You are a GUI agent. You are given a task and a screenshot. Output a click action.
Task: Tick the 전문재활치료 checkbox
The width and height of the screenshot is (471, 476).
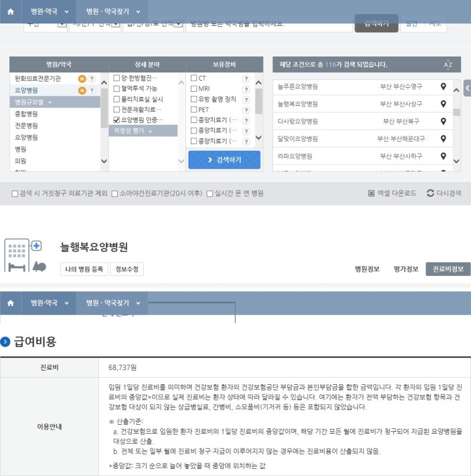point(117,109)
